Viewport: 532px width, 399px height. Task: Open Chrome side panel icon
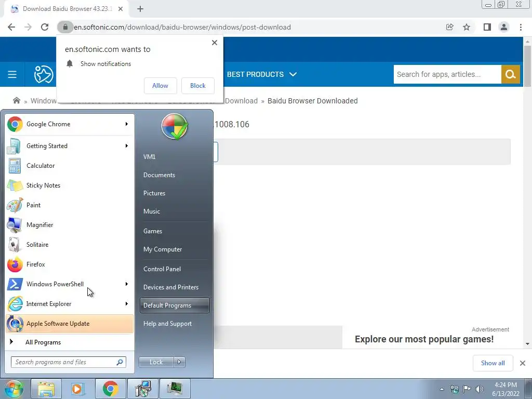click(x=487, y=27)
